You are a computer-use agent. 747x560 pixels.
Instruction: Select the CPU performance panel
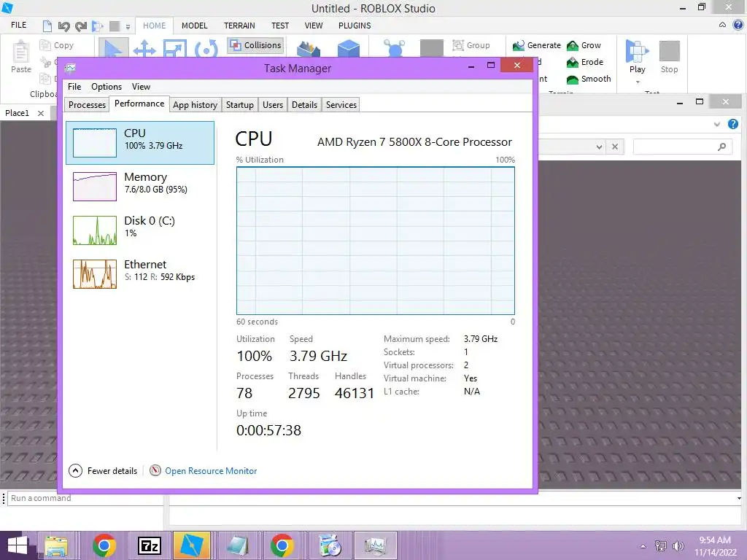click(140, 143)
